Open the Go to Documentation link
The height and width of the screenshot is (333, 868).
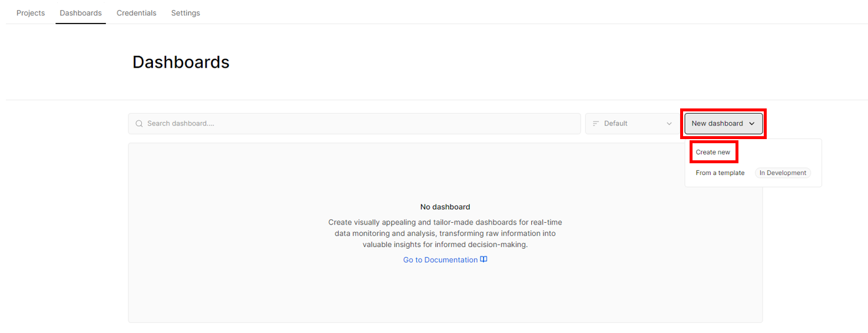point(445,260)
